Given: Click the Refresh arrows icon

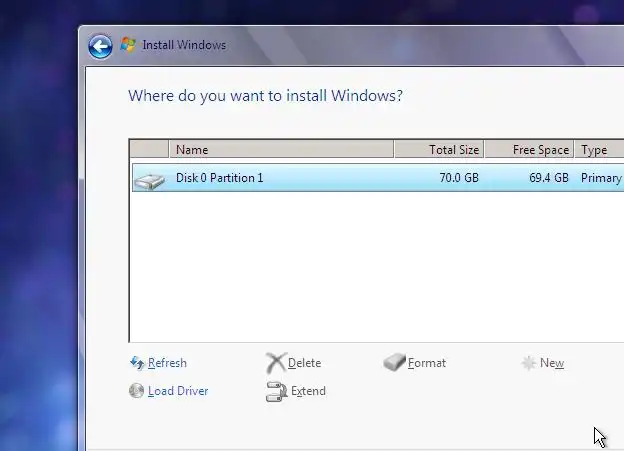Looking at the screenshot, I should click(137, 363).
